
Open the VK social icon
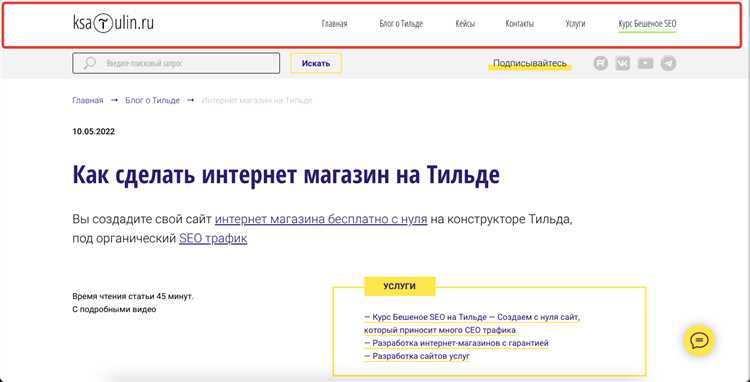coord(623,63)
